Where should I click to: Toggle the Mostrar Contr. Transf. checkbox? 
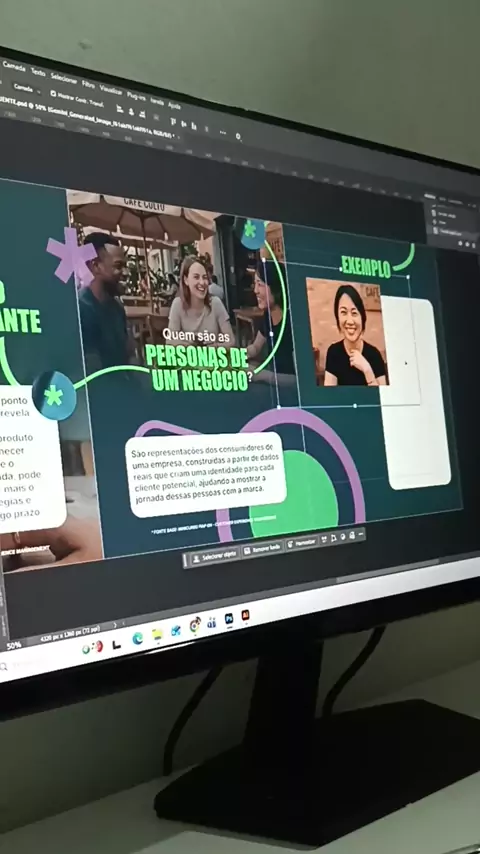pos(53,93)
